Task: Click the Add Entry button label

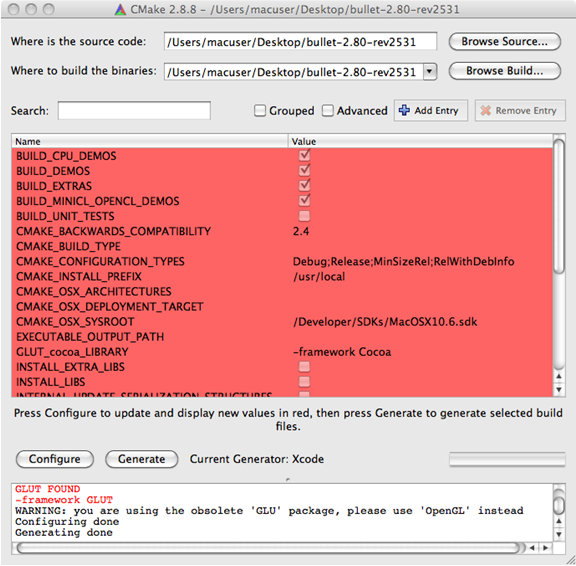Action: tap(436, 111)
